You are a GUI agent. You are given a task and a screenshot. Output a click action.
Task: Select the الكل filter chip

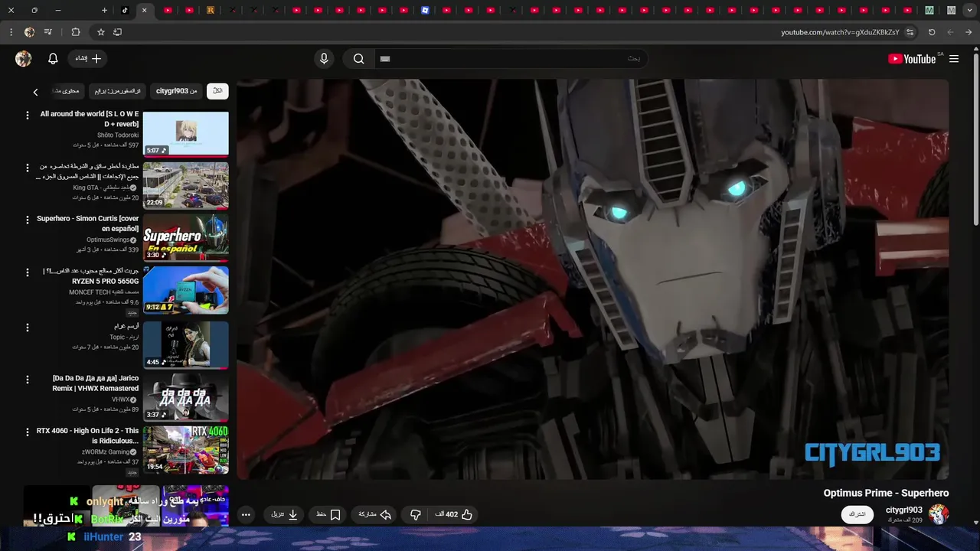coord(217,91)
